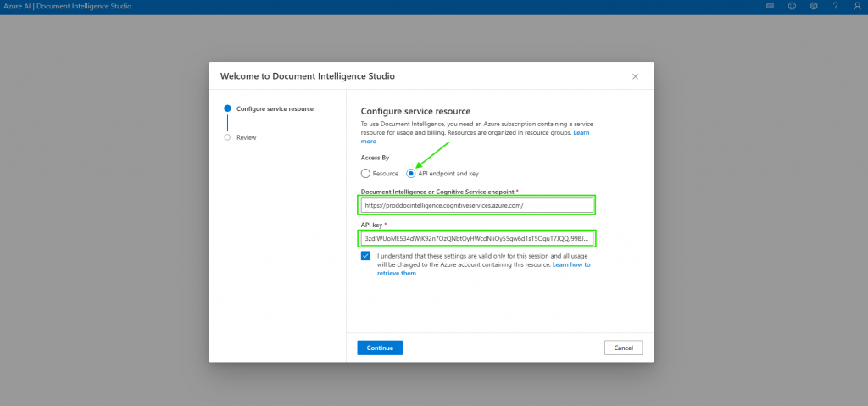Viewport: 868px width, 406px height.
Task: Go to Configure service resource step
Action: 275,108
